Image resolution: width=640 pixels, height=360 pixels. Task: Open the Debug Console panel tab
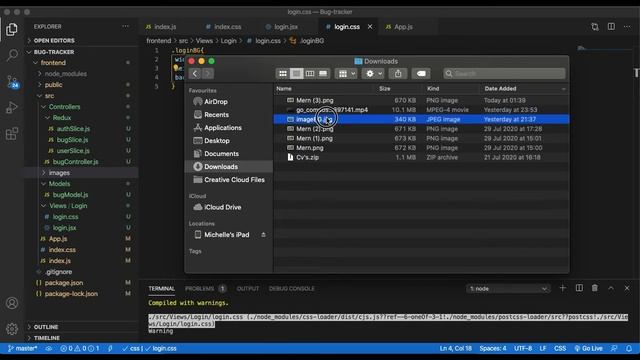pyautogui.click(x=291, y=289)
